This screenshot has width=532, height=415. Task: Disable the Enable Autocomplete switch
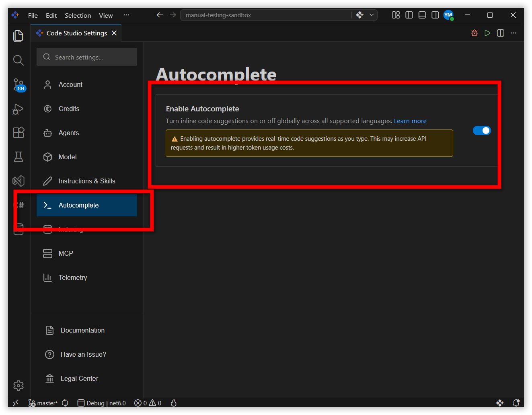(x=482, y=130)
